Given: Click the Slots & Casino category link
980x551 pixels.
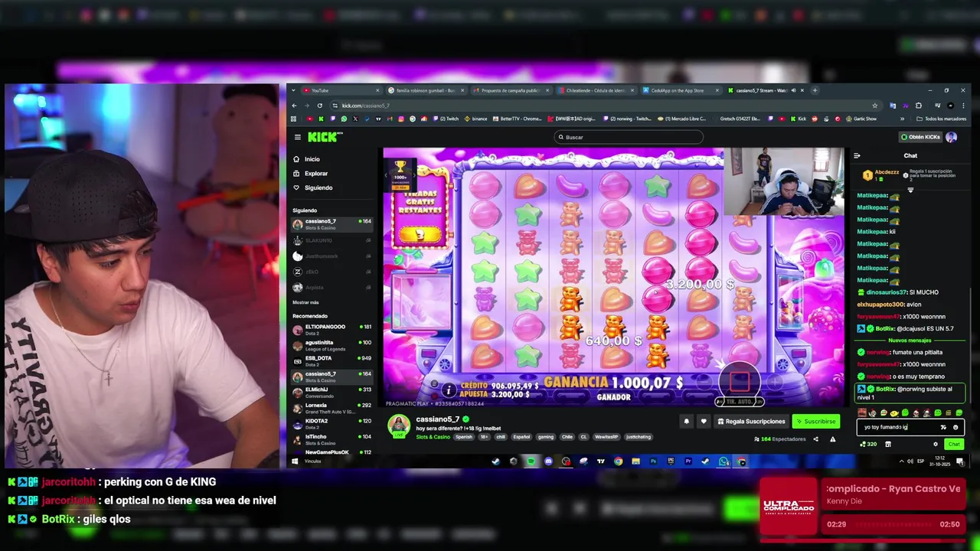Looking at the screenshot, I should (x=433, y=437).
